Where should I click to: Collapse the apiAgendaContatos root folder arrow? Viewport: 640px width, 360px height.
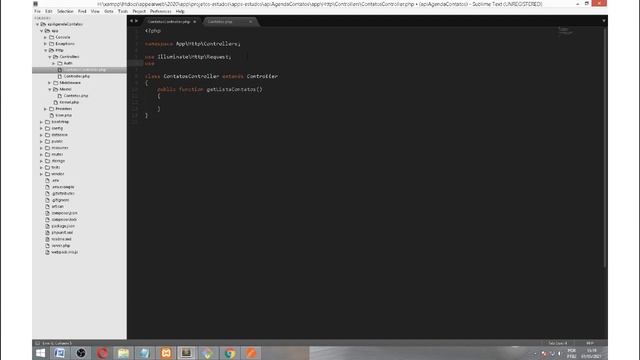[x=38, y=24]
